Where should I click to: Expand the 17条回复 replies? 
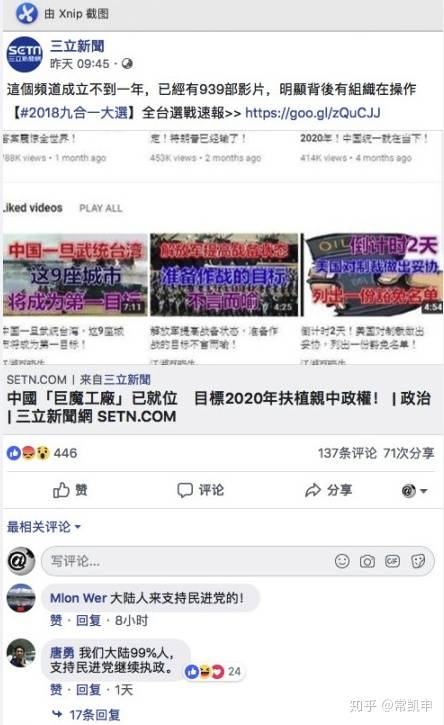click(86, 714)
